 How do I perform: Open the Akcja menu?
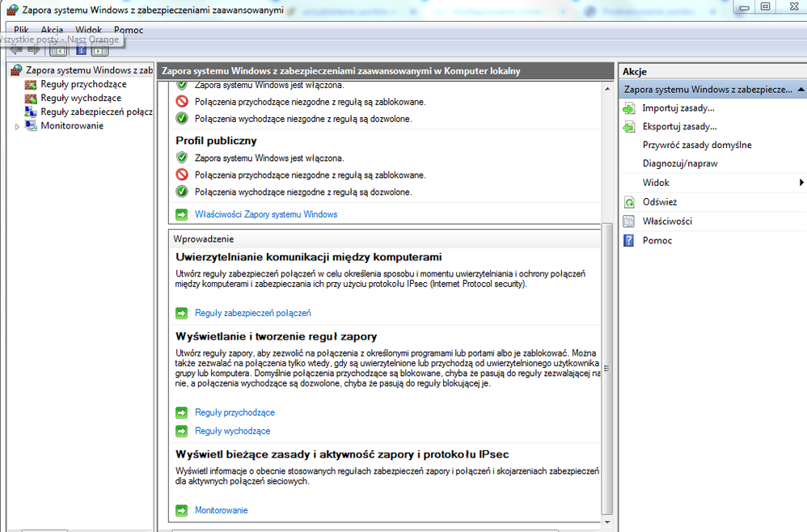click(50, 30)
